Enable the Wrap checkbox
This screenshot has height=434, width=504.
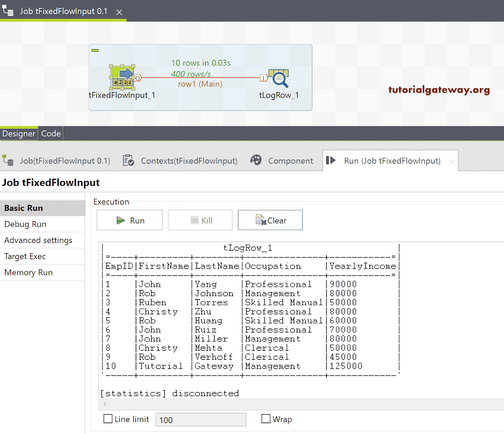click(x=266, y=419)
